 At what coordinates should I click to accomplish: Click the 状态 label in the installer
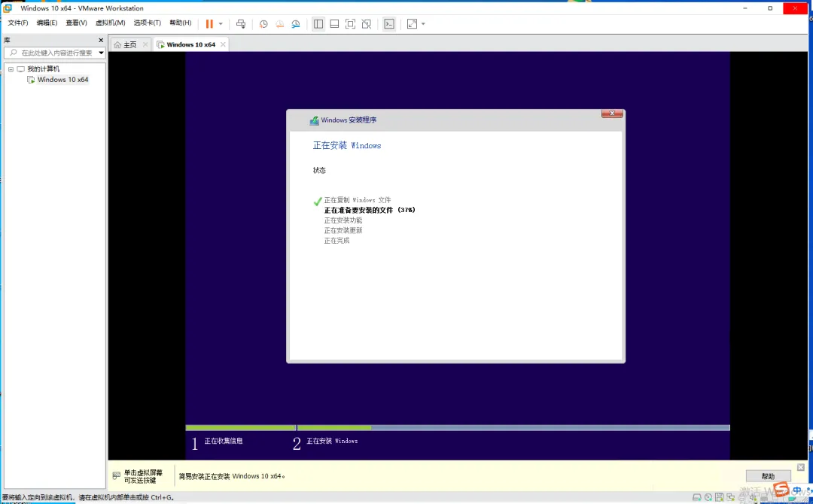point(319,171)
